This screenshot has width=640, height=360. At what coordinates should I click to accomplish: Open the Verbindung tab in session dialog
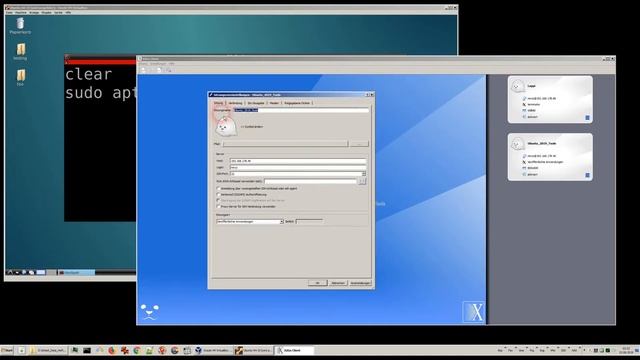(x=236, y=103)
